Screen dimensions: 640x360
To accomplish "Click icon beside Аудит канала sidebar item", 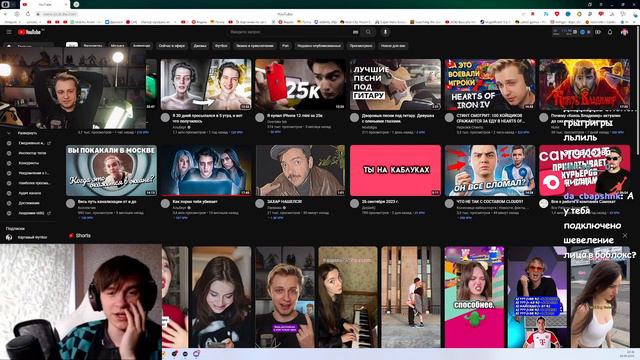I will click(9, 193).
